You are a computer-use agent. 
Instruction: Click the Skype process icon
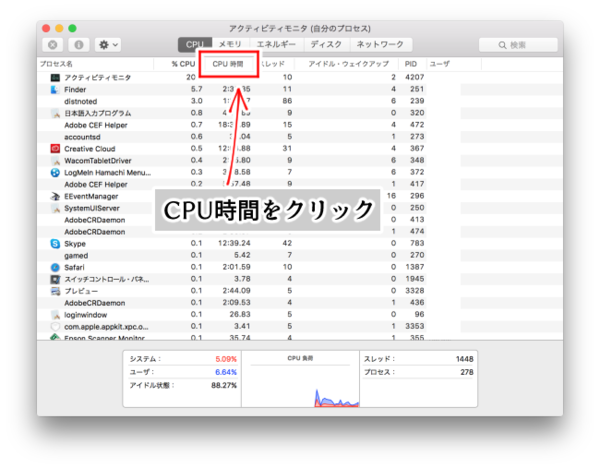(55, 244)
